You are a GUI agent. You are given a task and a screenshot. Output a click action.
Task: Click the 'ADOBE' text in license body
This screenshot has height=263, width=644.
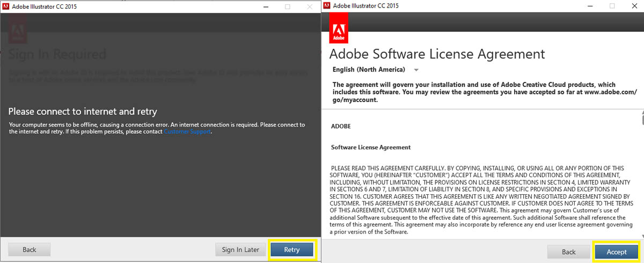[341, 127]
